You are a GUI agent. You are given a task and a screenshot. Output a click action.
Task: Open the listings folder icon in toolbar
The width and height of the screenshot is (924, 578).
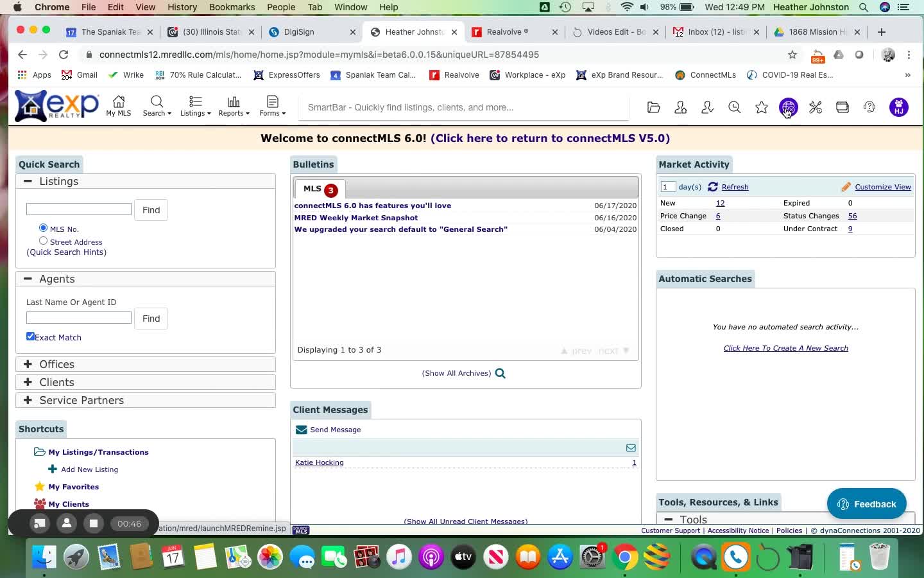coord(653,107)
